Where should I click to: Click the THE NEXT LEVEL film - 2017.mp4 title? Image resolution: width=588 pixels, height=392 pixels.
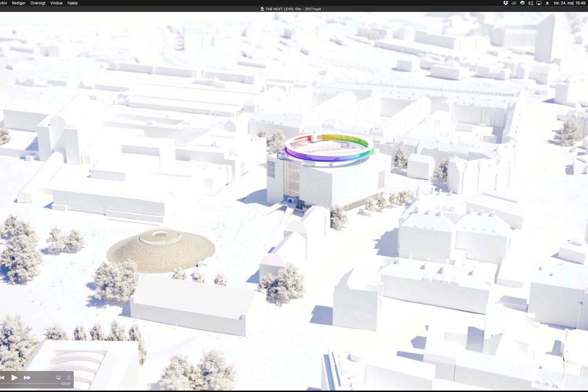293,9
